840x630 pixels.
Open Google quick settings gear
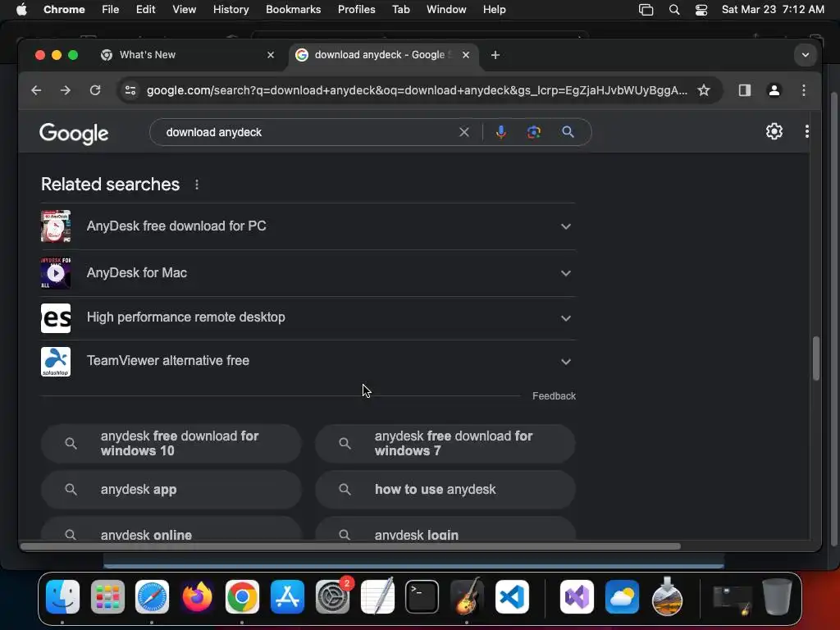click(774, 131)
